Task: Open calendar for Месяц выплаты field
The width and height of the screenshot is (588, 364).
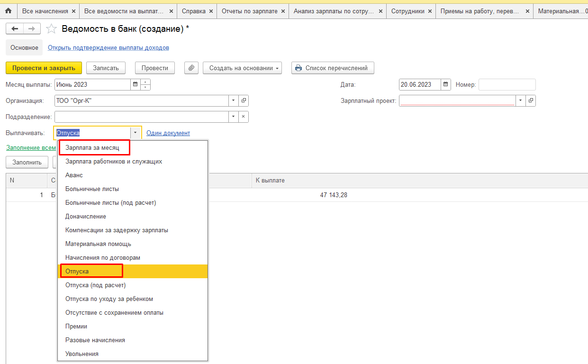Action: point(135,85)
